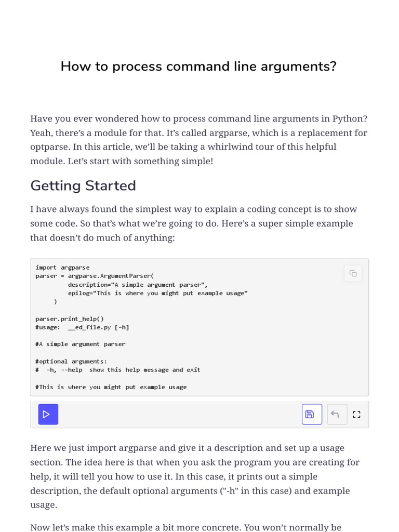
Task: Expand the code editor to fullscreen
Action: (356, 414)
